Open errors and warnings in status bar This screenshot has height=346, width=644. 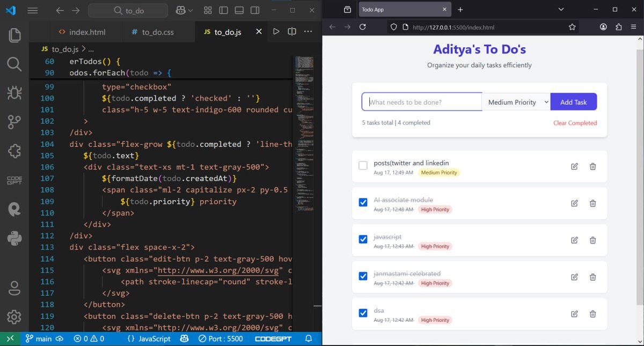click(89, 338)
